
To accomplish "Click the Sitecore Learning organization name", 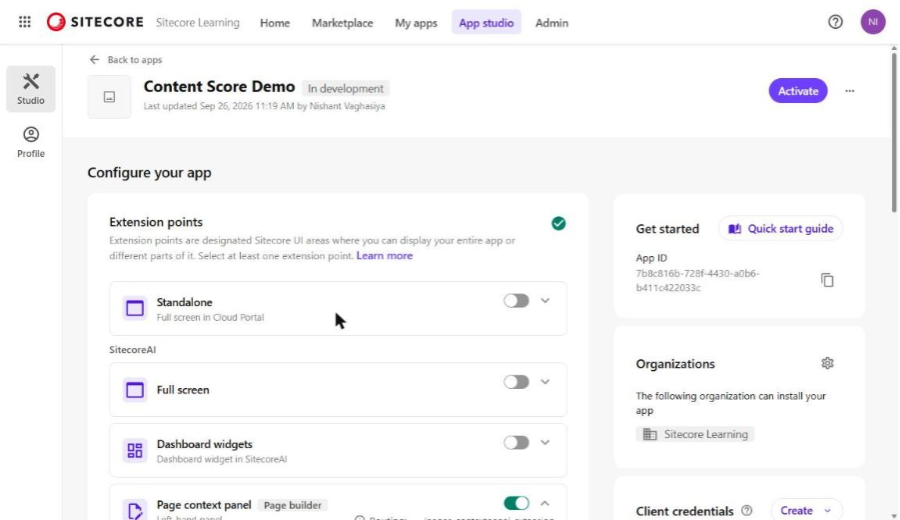I will click(197, 23).
